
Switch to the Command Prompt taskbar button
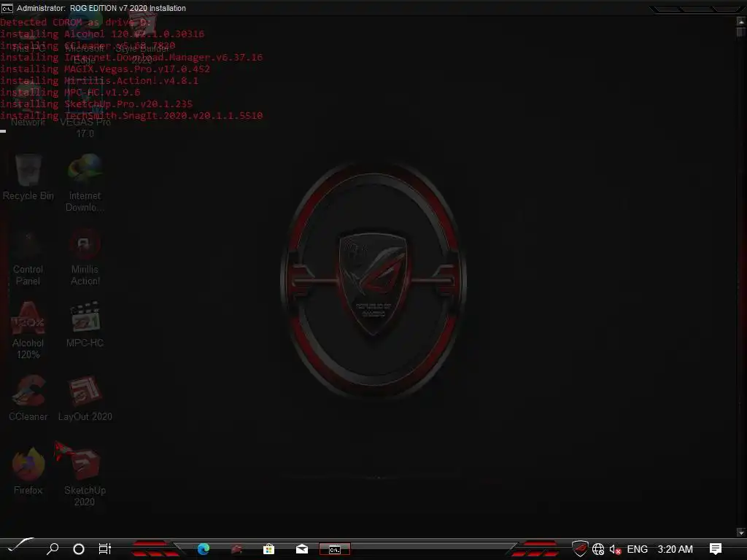click(334, 550)
